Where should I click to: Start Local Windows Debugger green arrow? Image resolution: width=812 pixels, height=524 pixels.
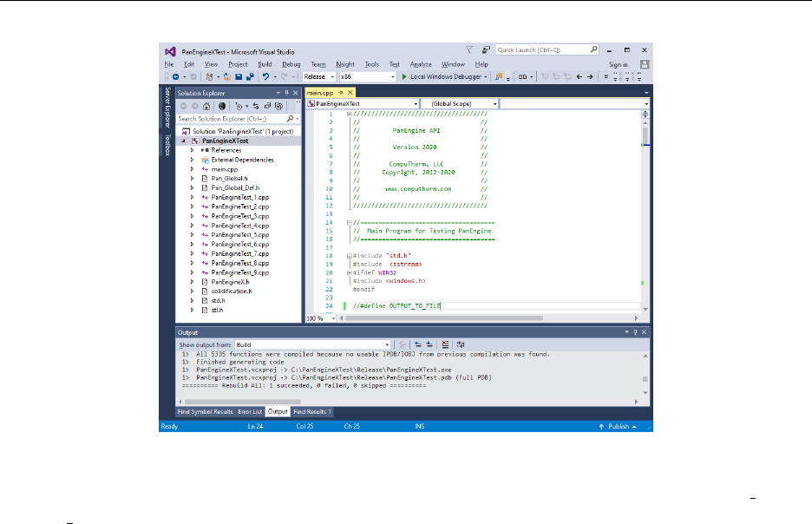404,76
